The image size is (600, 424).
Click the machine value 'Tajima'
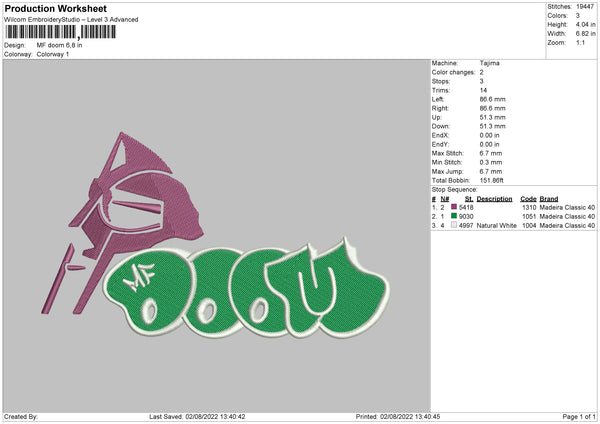click(x=489, y=63)
